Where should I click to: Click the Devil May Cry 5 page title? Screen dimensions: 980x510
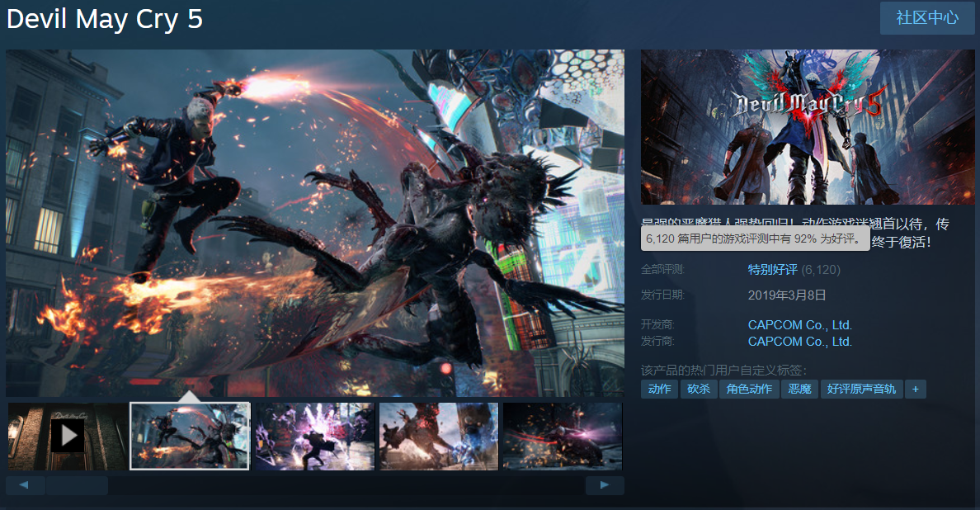point(105,19)
